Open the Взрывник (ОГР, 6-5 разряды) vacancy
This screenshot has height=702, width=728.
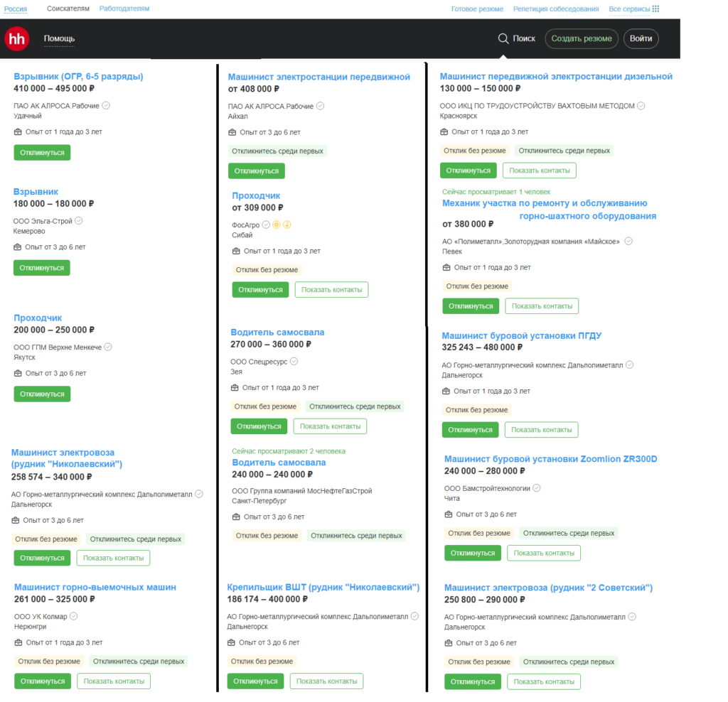tap(78, 77)
